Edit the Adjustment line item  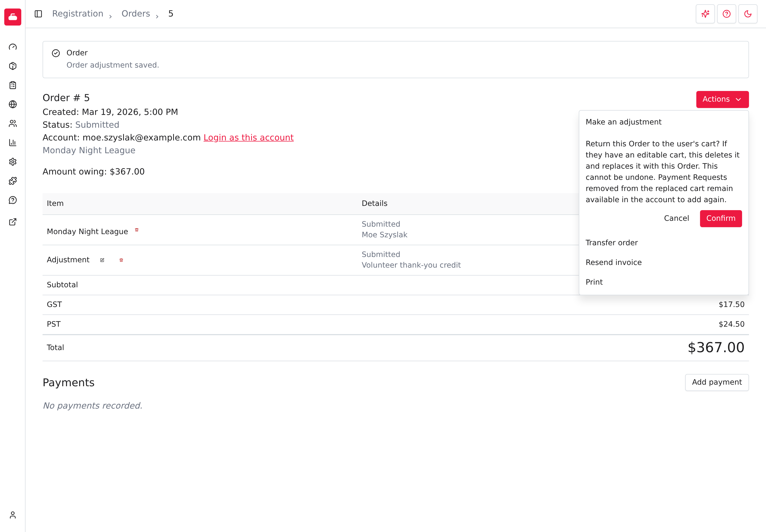point(102,260)
